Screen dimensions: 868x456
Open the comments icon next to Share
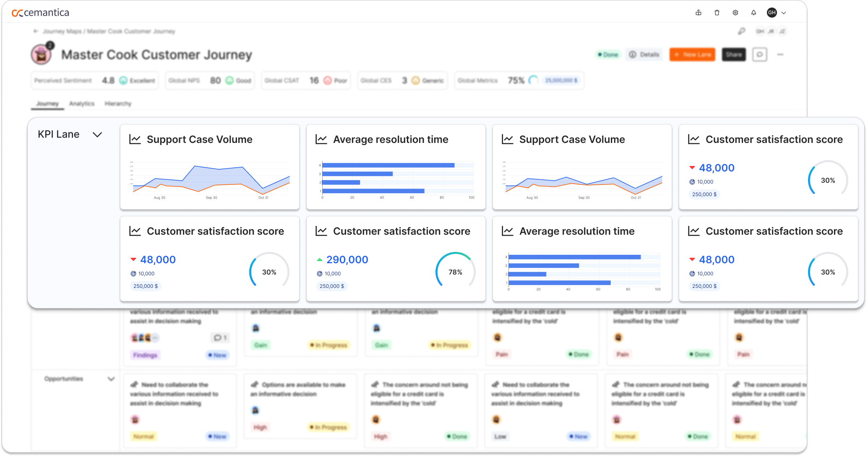[x=760, y=54]
